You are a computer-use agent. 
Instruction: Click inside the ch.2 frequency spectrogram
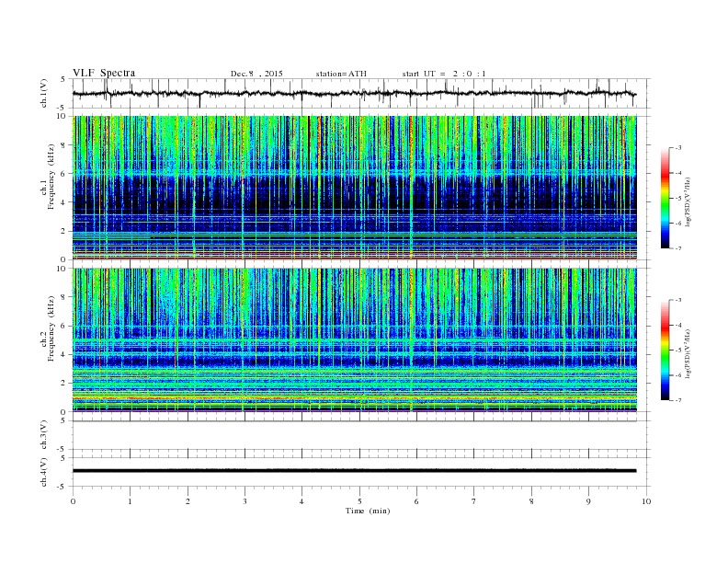(x=354, y=340)
